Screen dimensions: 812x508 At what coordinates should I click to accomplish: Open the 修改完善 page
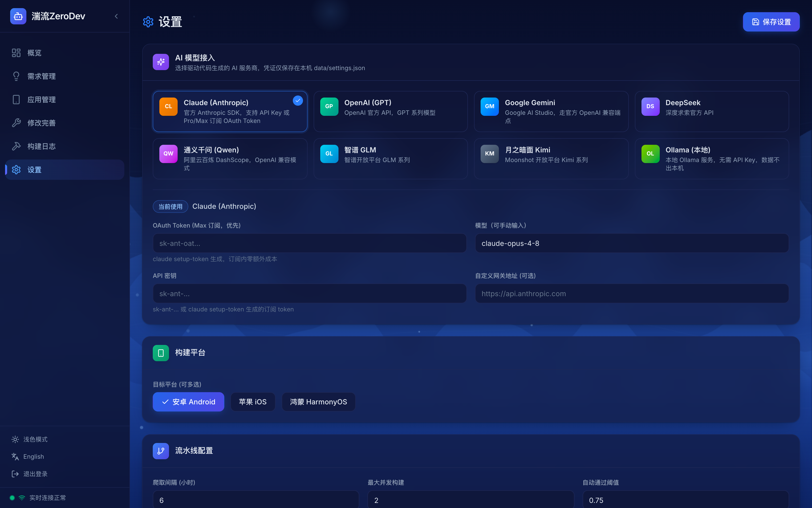tap(65, 123)
